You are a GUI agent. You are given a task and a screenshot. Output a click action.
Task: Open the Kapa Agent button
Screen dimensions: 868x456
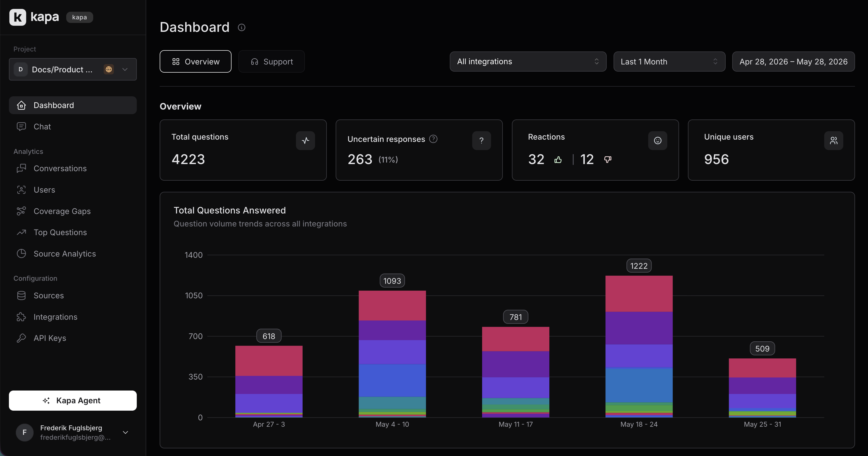73,400
